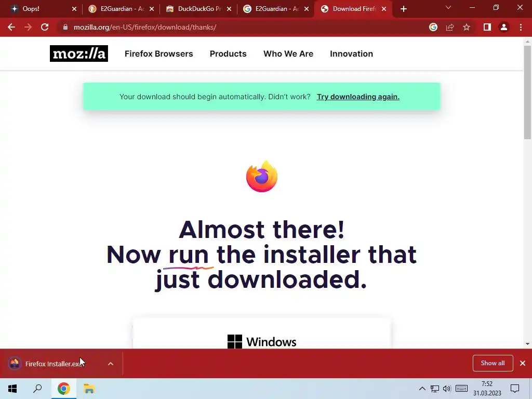Close the DuckDuckGo tab
Screen dimensions: 532x399
click(229, 9)
